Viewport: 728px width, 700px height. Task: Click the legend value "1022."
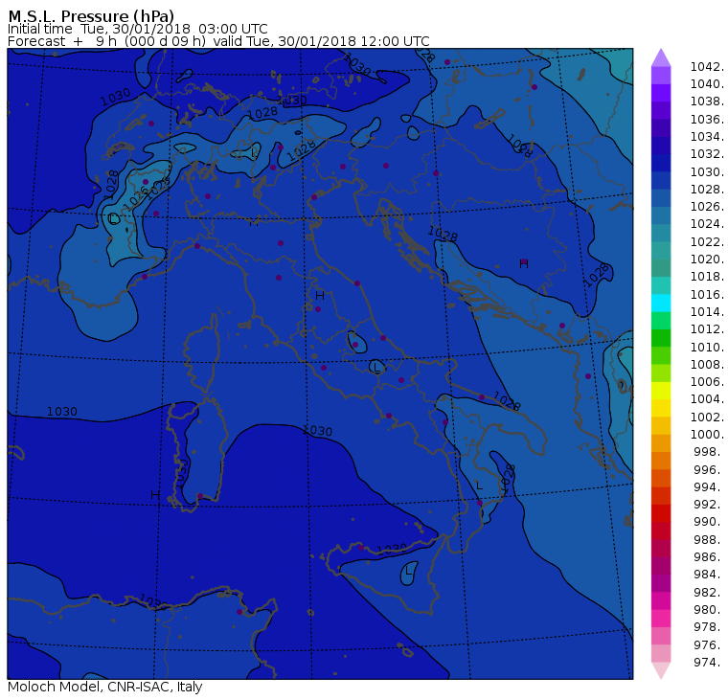tap(707, 242)
